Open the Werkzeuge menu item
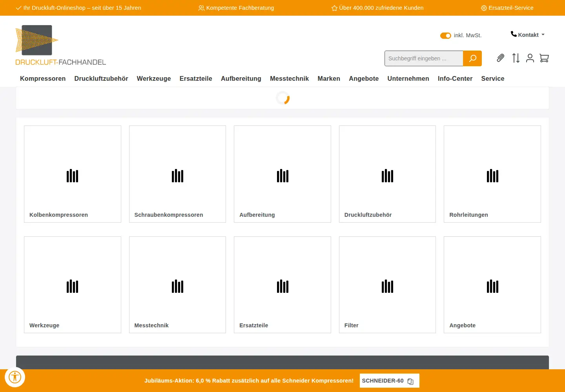The height and width of the screenshot is (392, 565). pyautogui.click(x=154, y=78)
